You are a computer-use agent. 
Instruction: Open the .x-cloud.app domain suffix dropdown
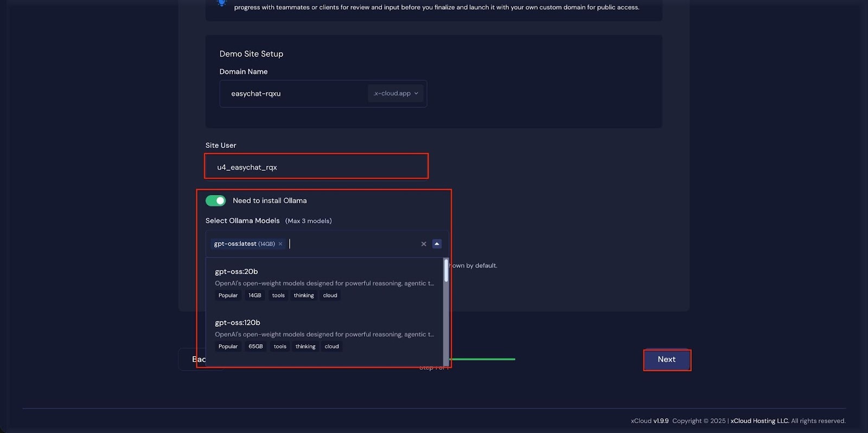(x=395, y=93)
